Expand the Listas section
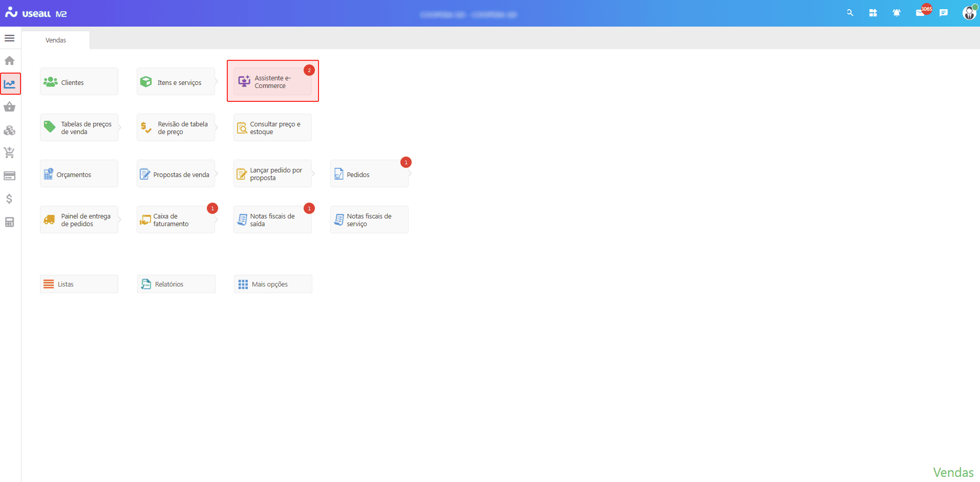 [79, 284]
